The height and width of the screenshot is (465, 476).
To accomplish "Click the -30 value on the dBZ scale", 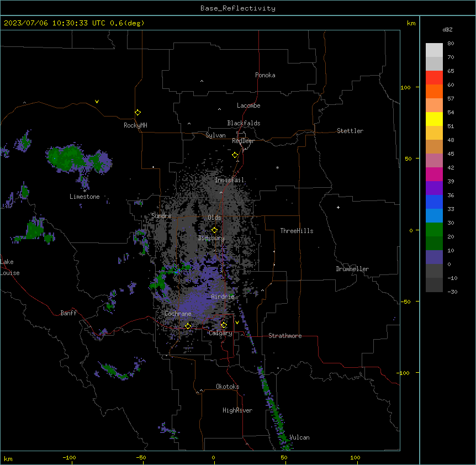I will [452, 292].
